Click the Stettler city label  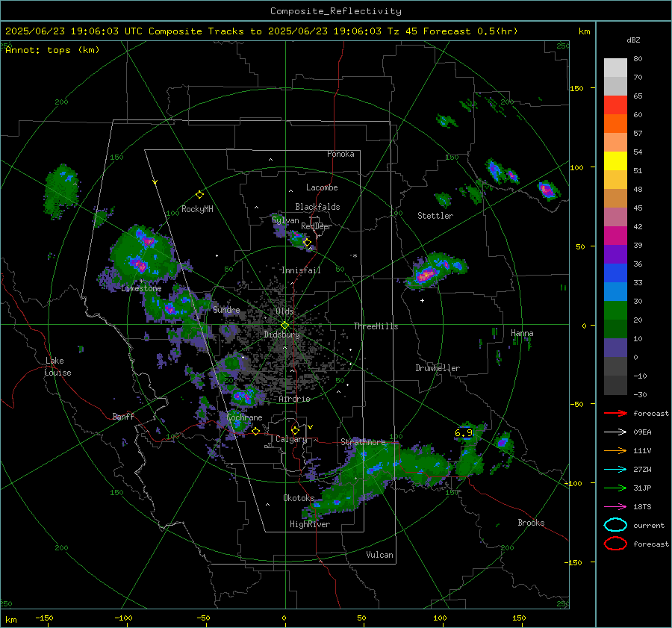[435, 216]
